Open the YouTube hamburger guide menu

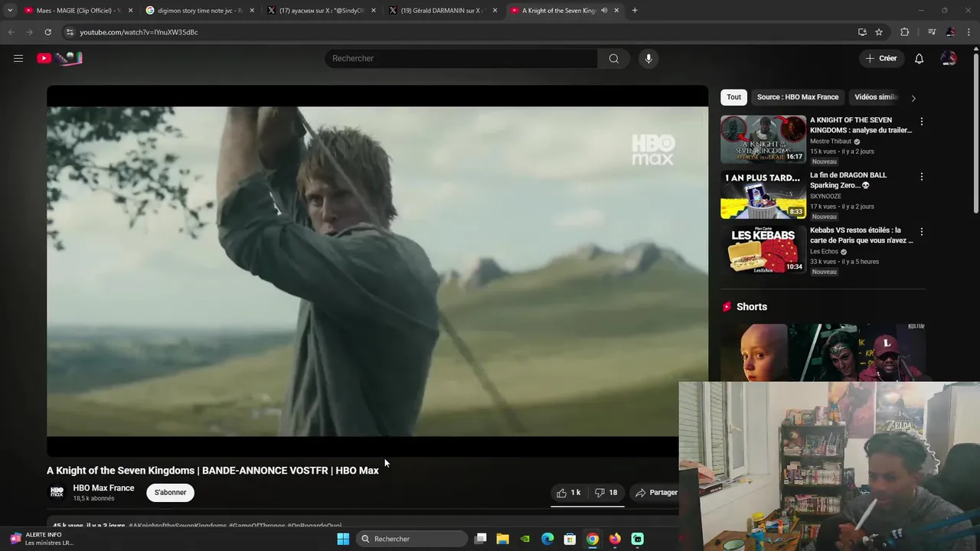18,58
